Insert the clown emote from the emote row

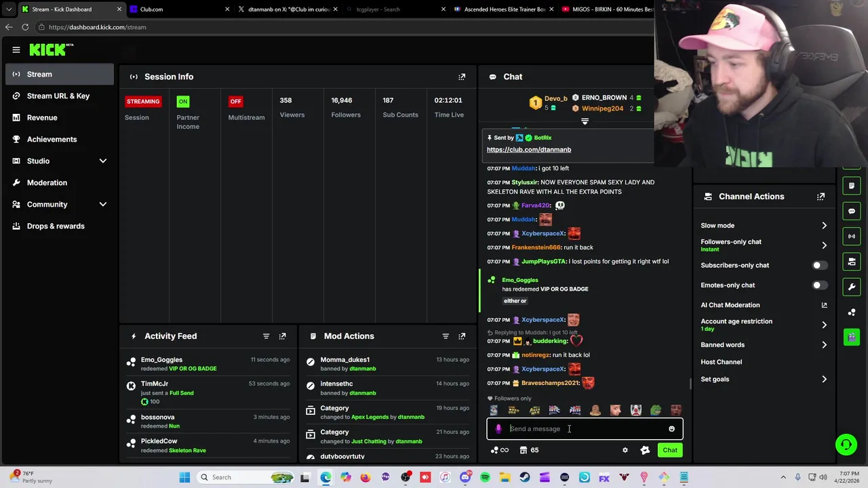coord(635,410)
